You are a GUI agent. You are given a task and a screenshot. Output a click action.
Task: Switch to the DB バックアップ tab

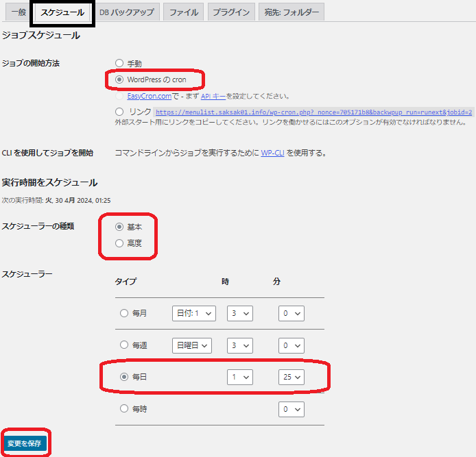127,12
